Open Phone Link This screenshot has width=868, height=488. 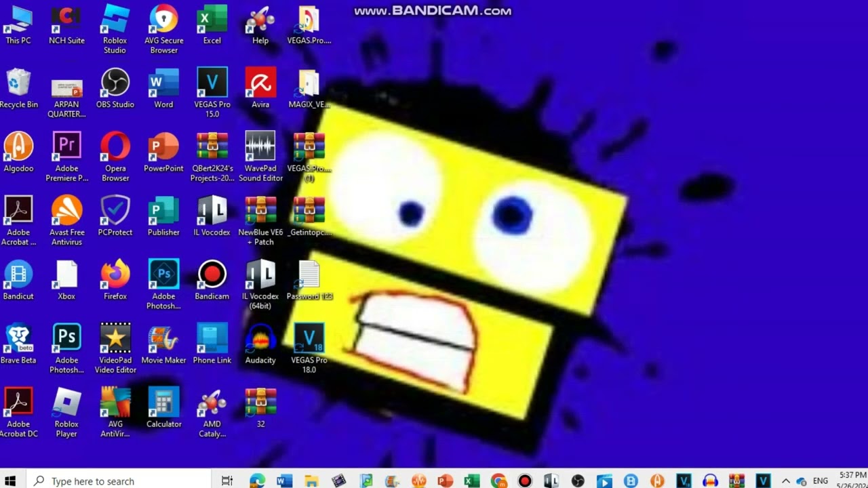tap(212, 344)
